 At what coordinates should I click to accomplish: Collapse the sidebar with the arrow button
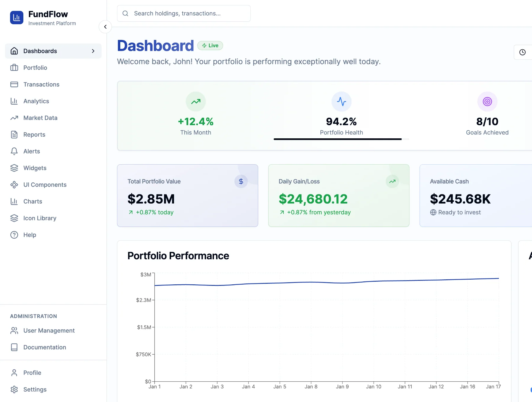click(105, 27)
